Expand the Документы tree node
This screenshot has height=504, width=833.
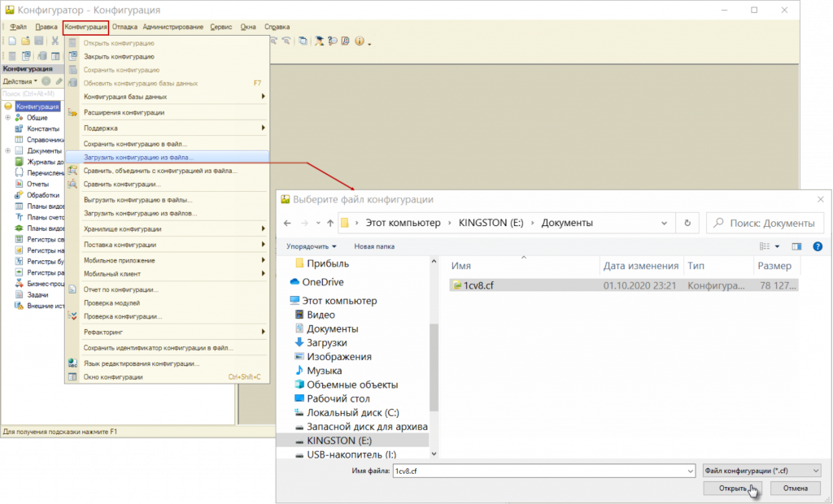(8, 151)
